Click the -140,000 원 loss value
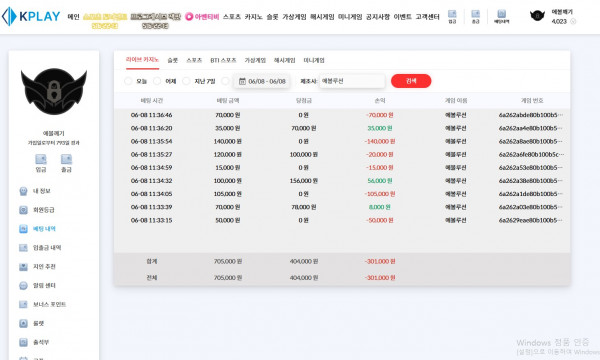Image resolution: width=600 pixels, height=360 pixels. click(x=380, y=141)
